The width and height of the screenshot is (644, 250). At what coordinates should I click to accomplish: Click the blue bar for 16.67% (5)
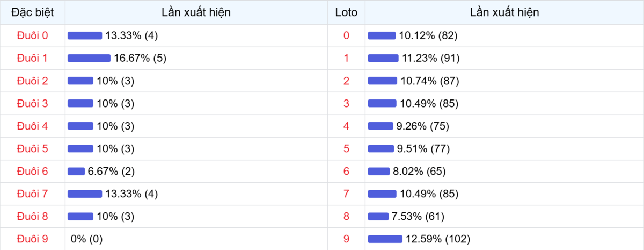pos(89,58)
